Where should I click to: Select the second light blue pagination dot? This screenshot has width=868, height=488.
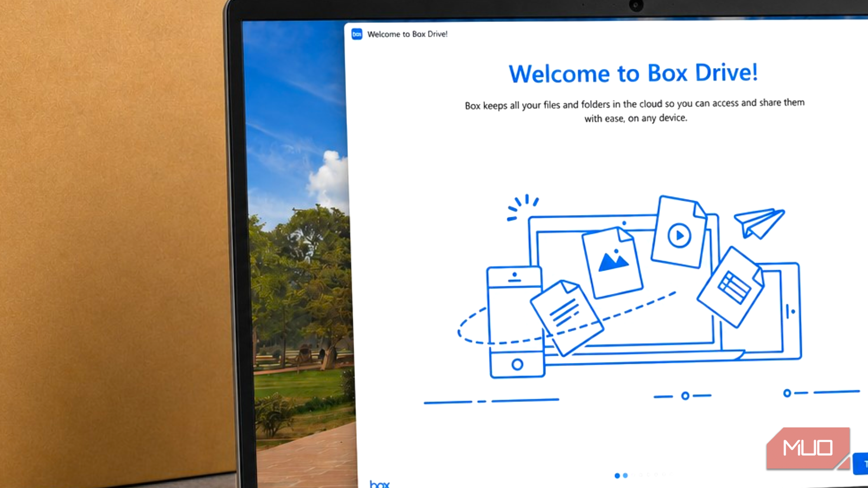tap(626, 476)
